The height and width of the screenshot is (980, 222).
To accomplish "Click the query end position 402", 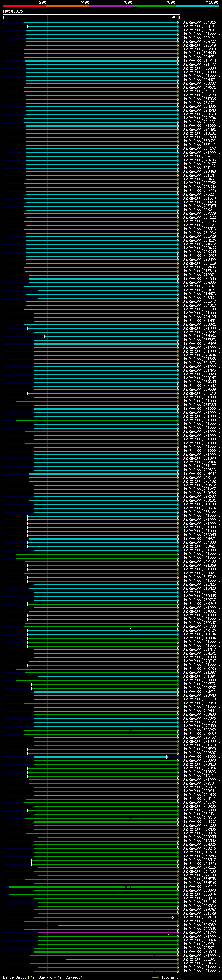I will (x=175, y=17).
